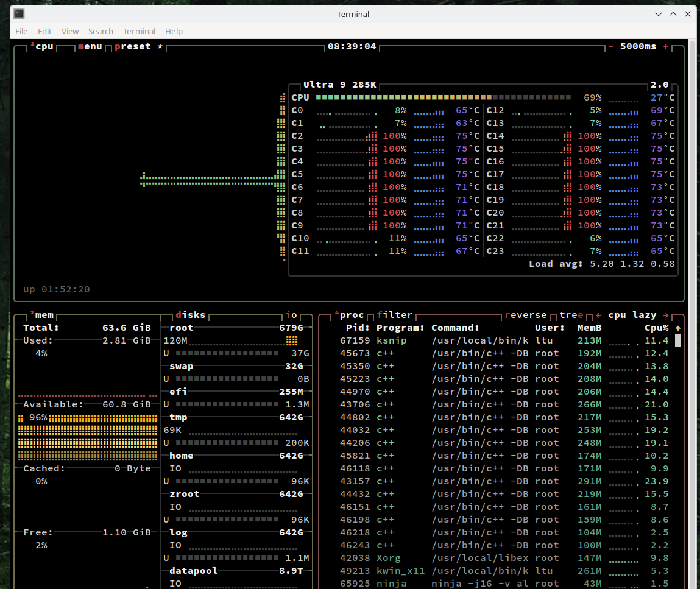Click the 'Command:' column header
This screenshot has width=700, height=589.
click(x=455, y=328)
